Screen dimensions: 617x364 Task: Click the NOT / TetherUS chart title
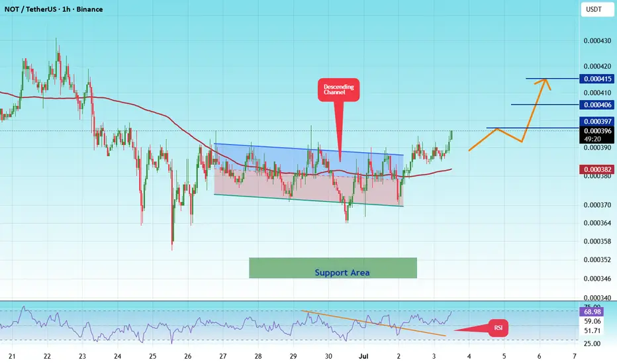click(54, 9)
